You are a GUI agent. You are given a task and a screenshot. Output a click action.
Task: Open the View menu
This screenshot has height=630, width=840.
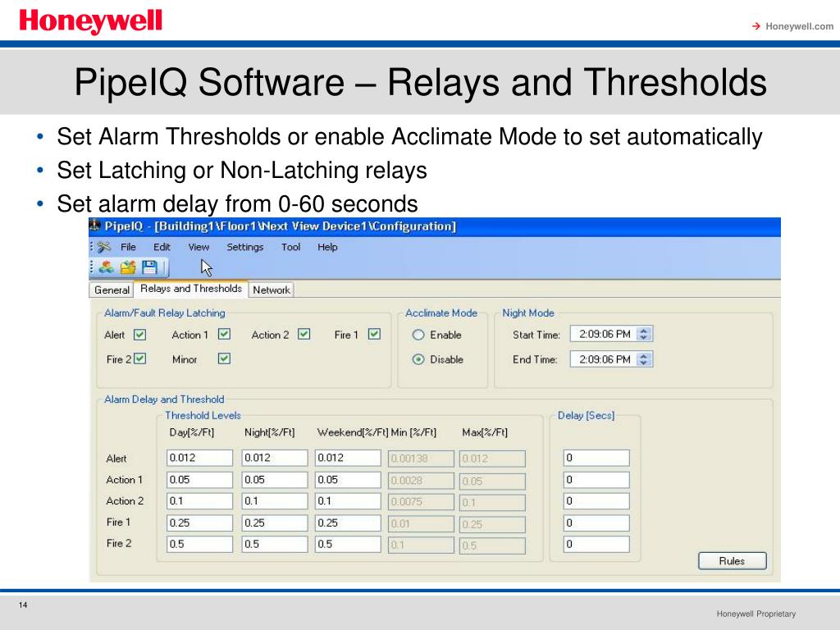tap(199, 247)
